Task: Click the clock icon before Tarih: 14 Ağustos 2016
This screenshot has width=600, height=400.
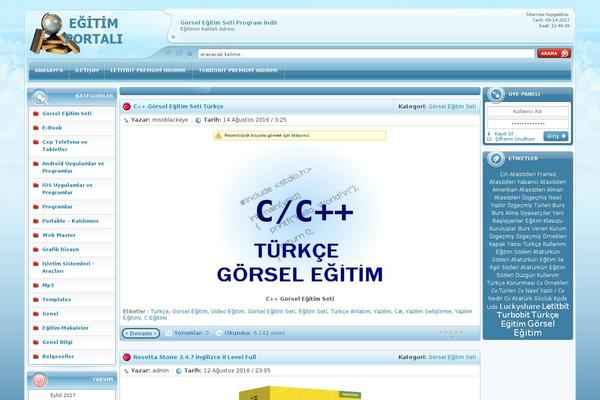Action: tap(198, 120)
